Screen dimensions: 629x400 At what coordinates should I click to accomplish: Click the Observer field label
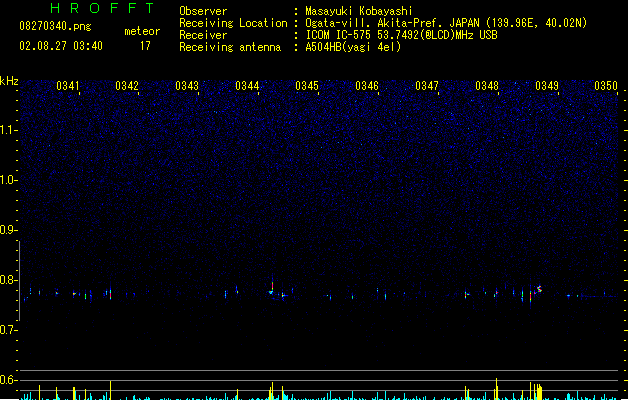tap(203, 11)
